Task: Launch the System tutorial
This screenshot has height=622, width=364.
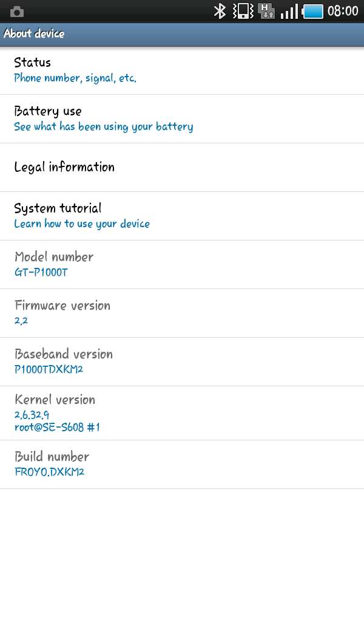Action: pos(182,216)
